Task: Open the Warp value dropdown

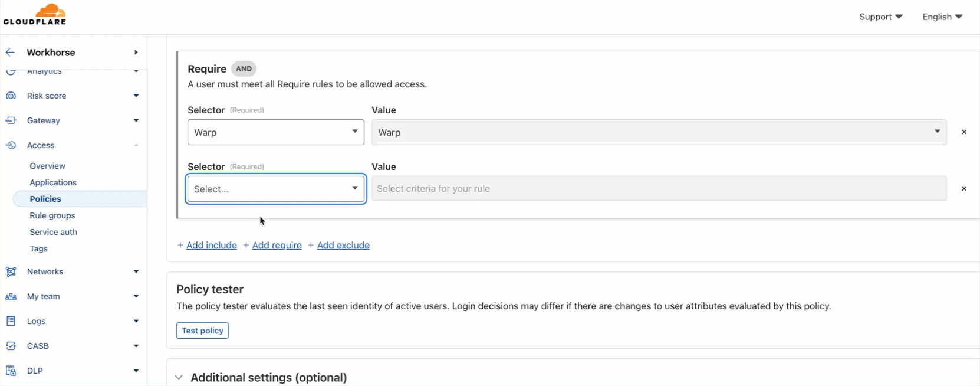Action: (x=659, y=132)
